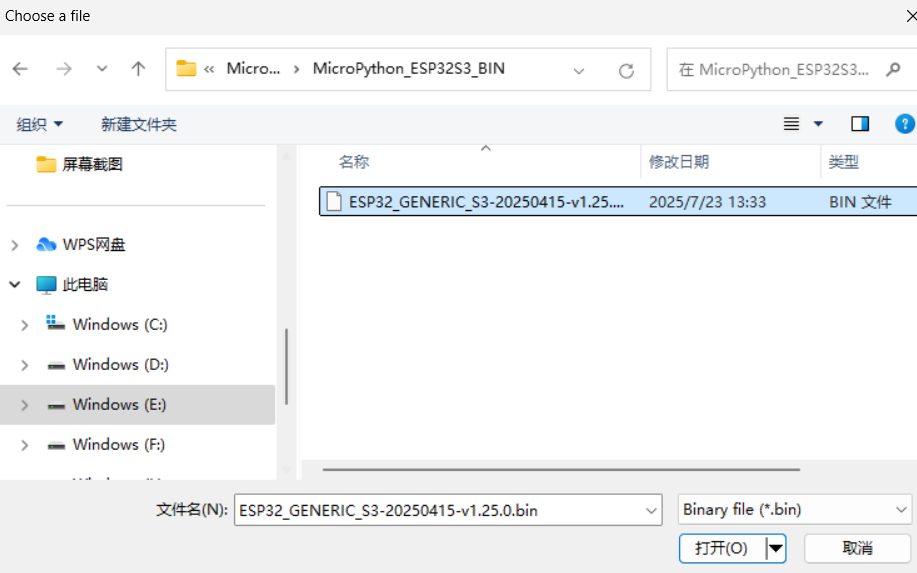
Task: Confirm with the 打开(O) button
Action: [722, 548]
